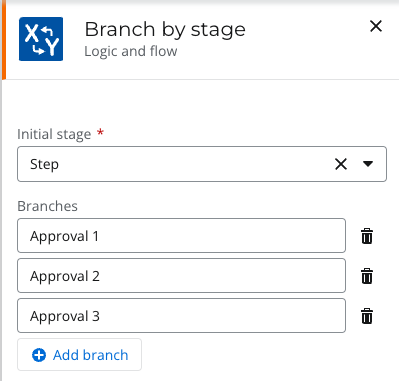Click the word Step inside the dropdown
Viewport: 399px width, 381px height.
tap(44, 164)
